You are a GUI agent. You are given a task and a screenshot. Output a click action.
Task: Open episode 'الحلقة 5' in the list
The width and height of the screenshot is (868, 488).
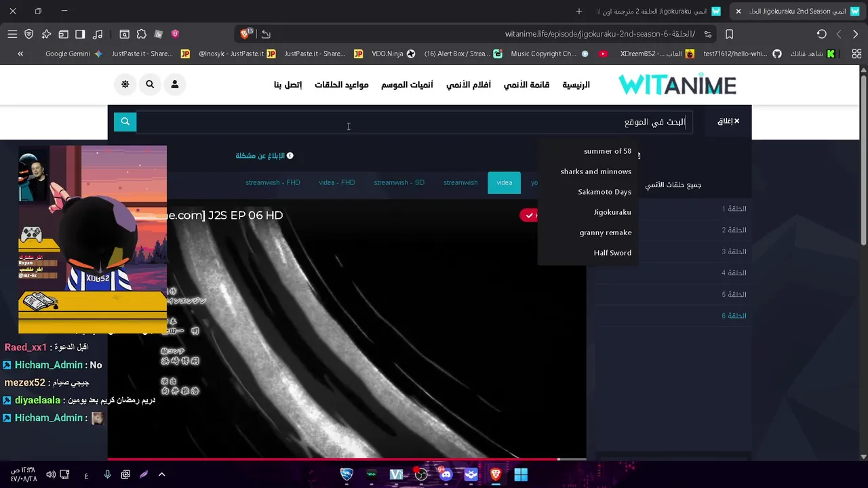coord(734,294)
